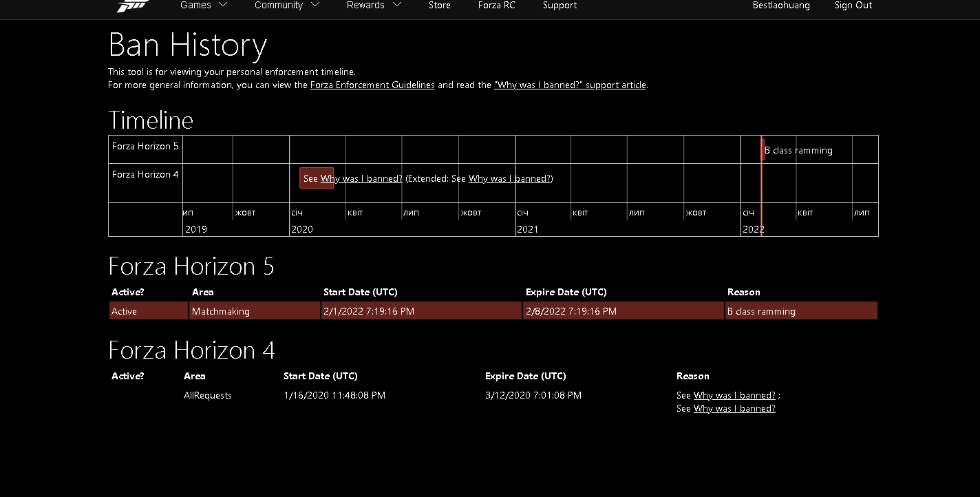The image size is (980, 497).
Task: Click the B class ramming timeline marker
Action: point(763,149)
